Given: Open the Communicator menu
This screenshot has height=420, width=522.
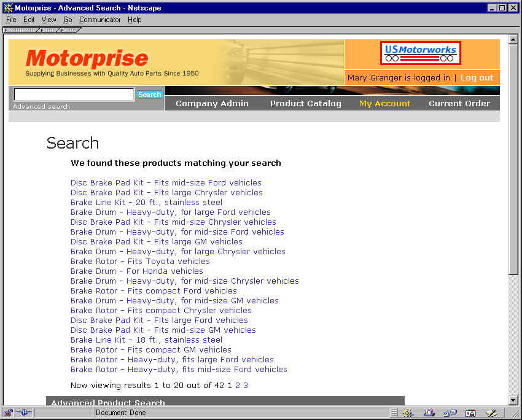Looking at the screenshot, I should tap(100, 20).
